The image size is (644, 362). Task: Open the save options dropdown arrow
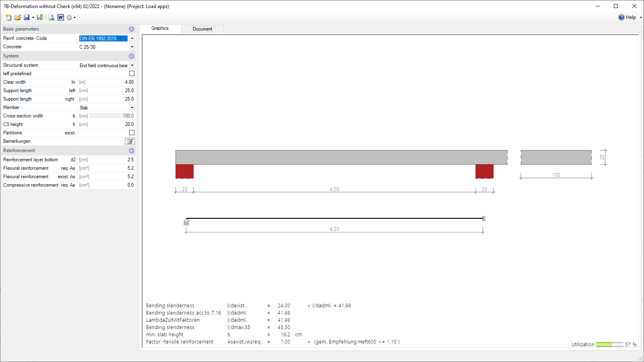click(x=33, y=17)
